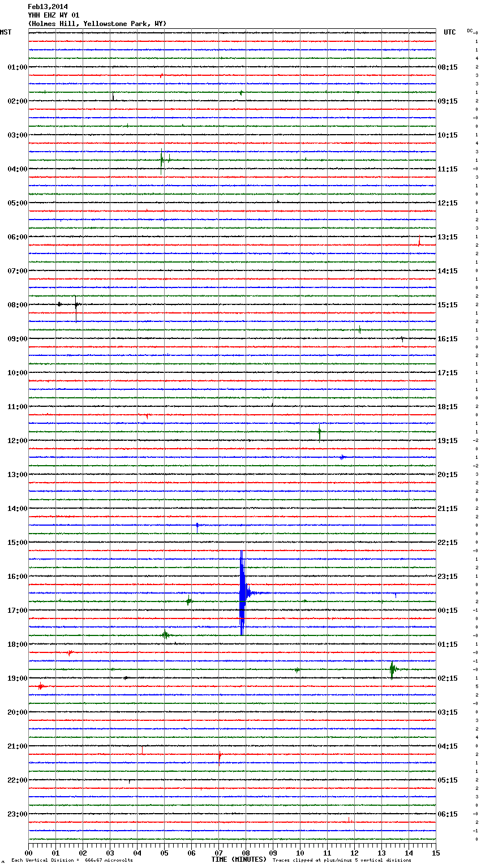Click the green event spike near 03:45 MST
The width and height of the screenshot is (481, 868).
tap(162, 161)
